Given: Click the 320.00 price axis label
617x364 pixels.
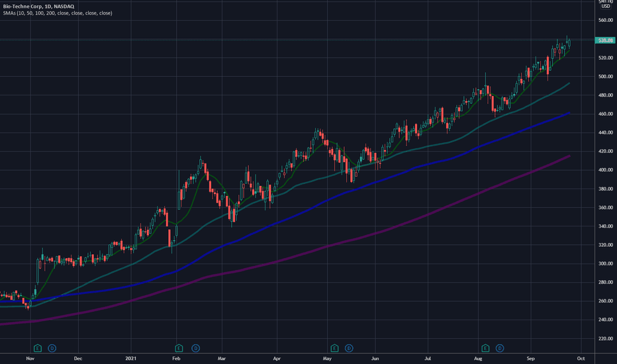Looking at the screenshot, I should tap(606, 245).
